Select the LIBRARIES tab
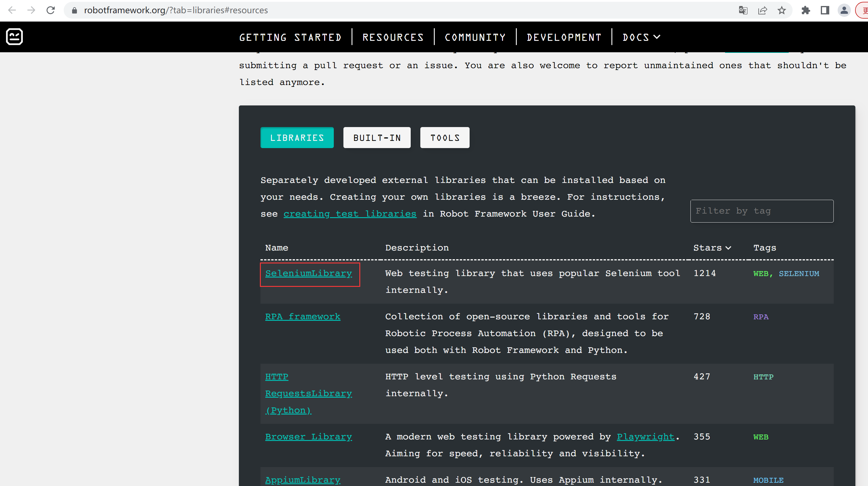Viewport: 868px width, 486px height. 297,138
